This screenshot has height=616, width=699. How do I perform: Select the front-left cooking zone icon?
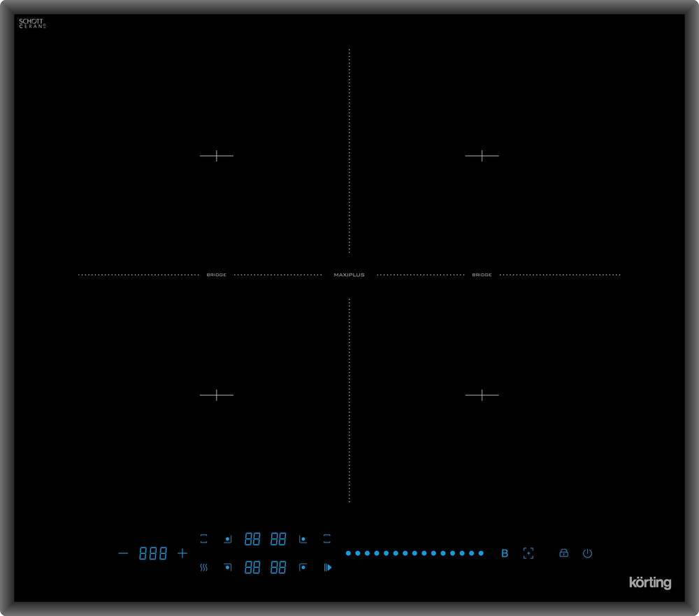coord(227,567)
